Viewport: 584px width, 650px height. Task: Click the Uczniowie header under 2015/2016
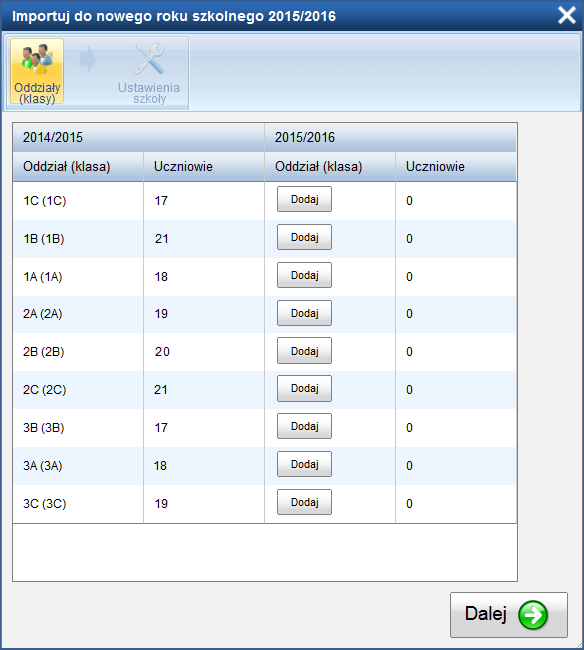(456, 167)
